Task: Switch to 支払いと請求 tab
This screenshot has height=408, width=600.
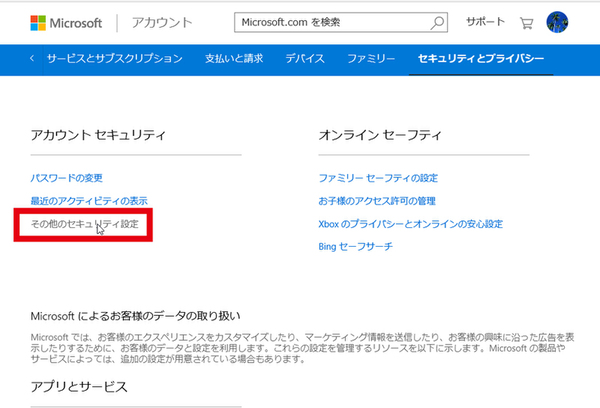Action: [234, 59]
